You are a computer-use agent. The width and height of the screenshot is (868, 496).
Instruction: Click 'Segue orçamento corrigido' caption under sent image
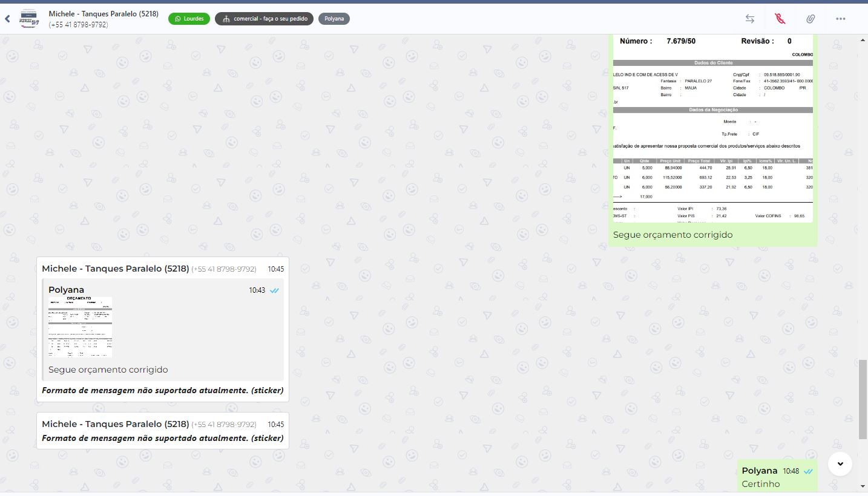coord(672,235)
